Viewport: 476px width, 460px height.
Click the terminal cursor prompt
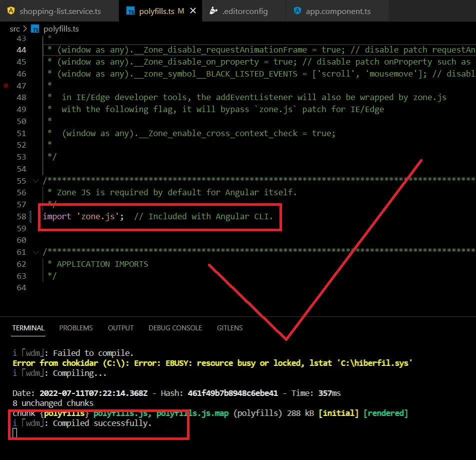click(x=15, y=433)
